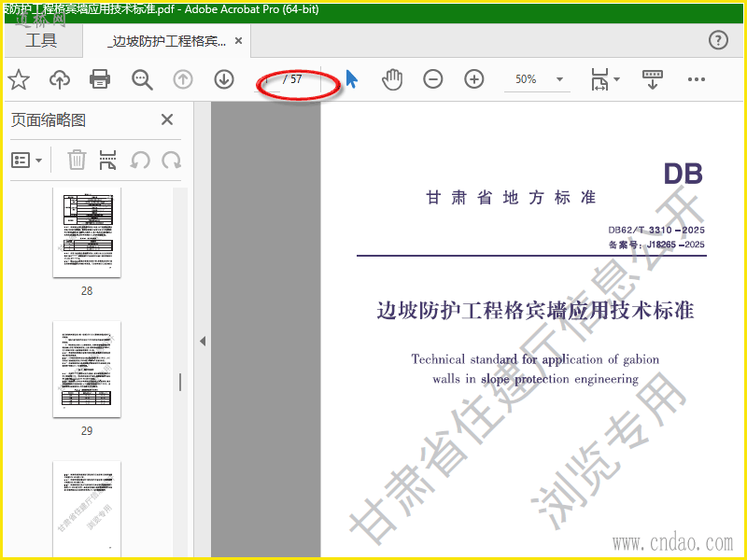Zoom out with minus button
The image size is (747, 560).
coord(433,79)
